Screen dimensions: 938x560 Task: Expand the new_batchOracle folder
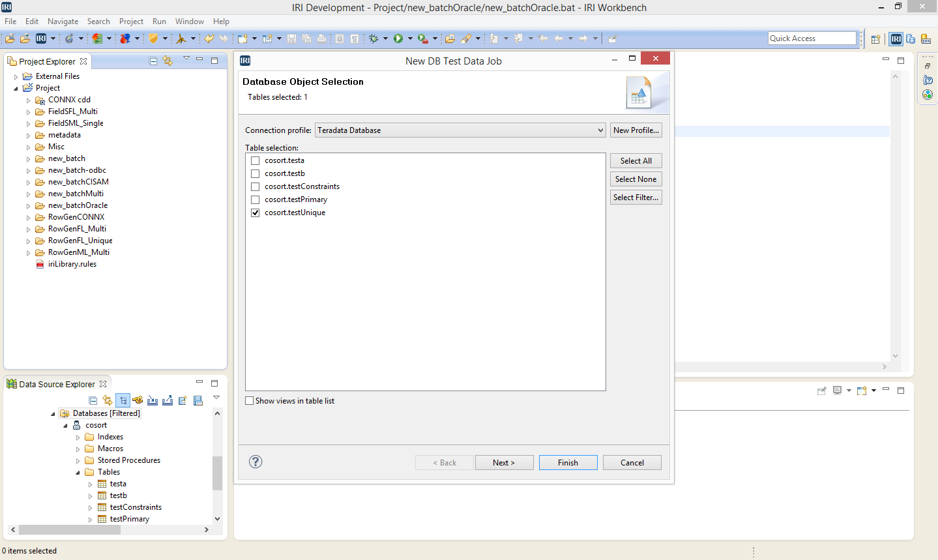(x=29, y=206)
